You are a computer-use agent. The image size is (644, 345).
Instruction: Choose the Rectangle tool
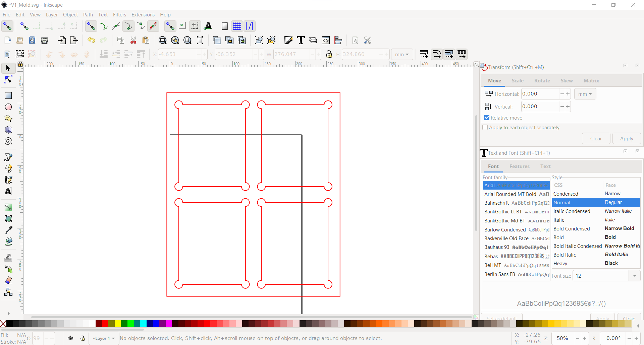coord(8,96)
